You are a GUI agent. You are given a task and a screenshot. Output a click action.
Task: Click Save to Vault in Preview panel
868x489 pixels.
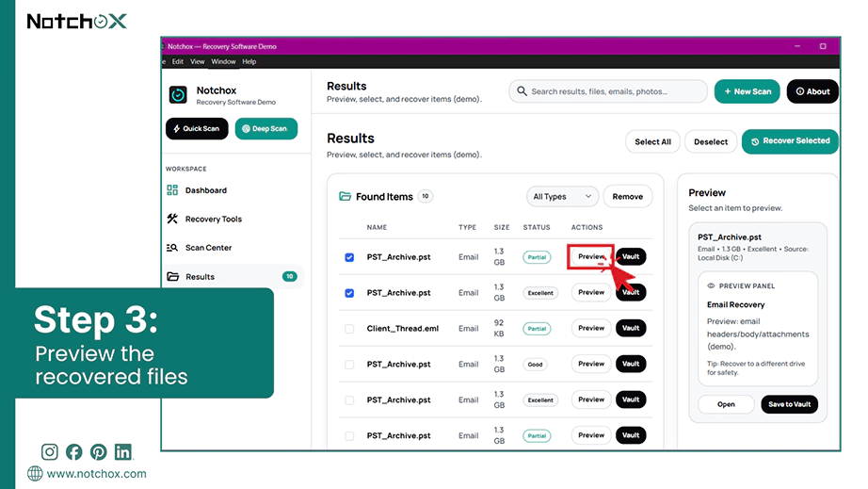pos(790,404)
